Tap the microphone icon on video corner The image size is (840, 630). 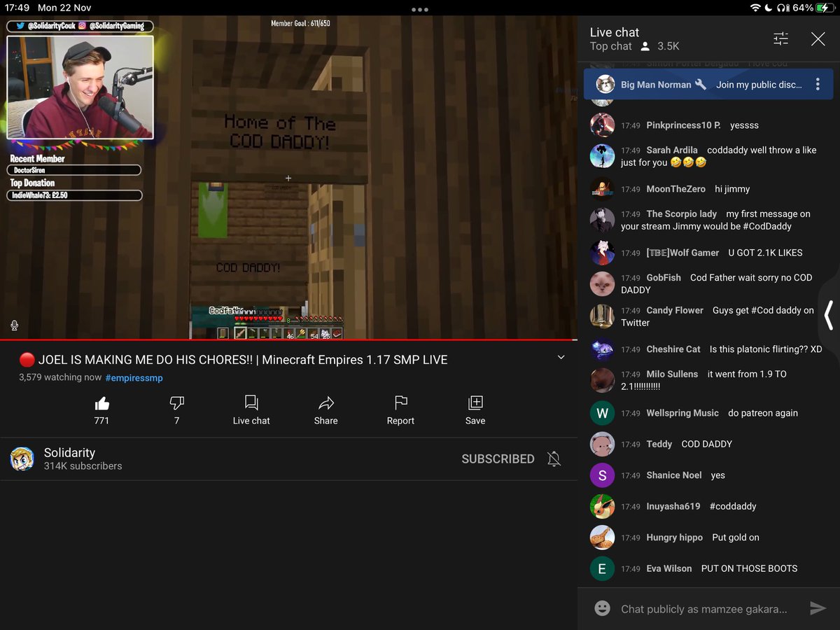tap(14, 325)
